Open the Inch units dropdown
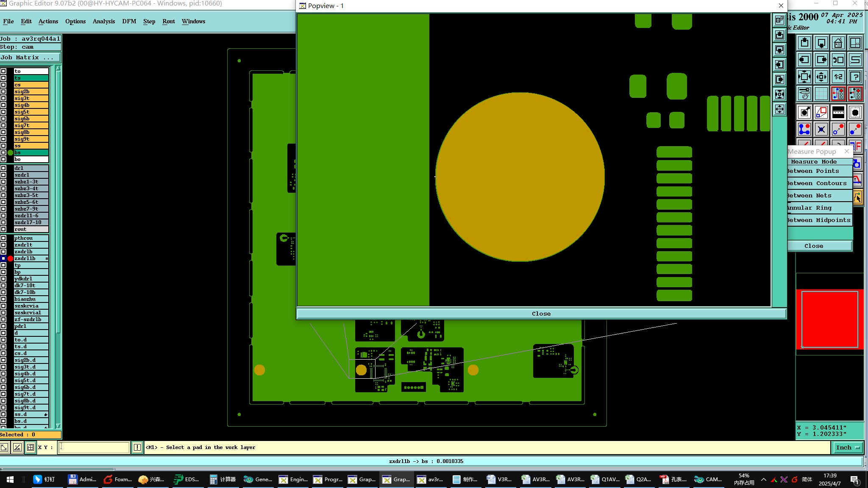The height and width of the screenshot is (488, 868). click(848, 447)
